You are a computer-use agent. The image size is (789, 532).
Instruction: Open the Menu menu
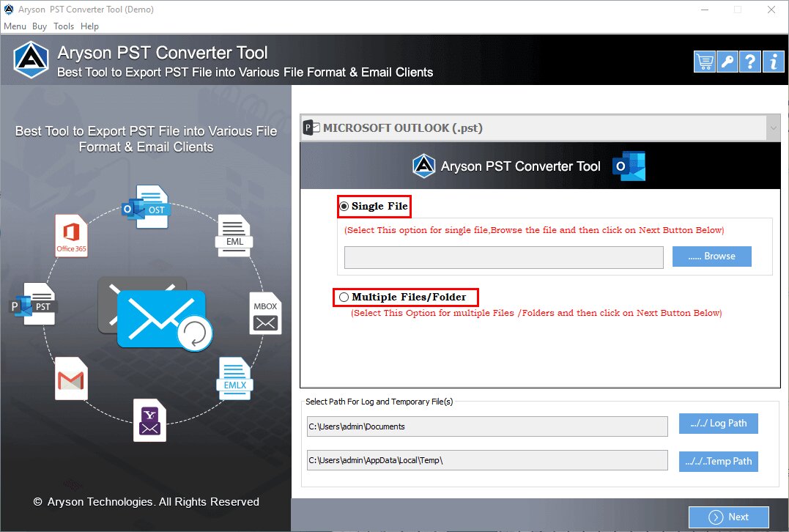click(15, 26)
